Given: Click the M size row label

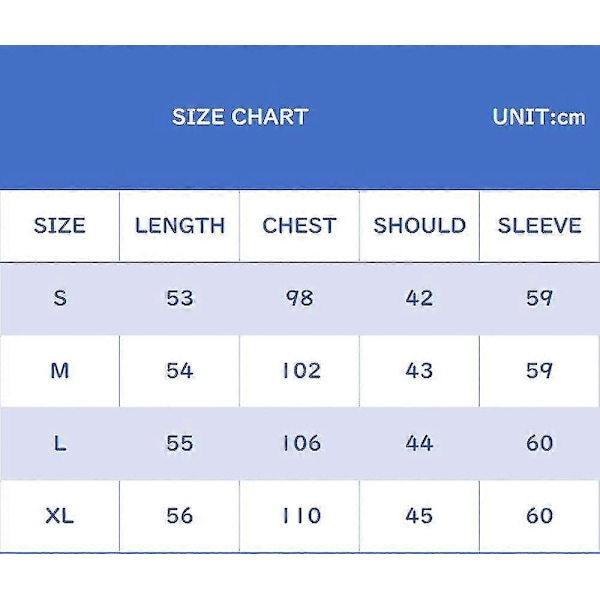Looking at the screenshot, I should [60, 371].
